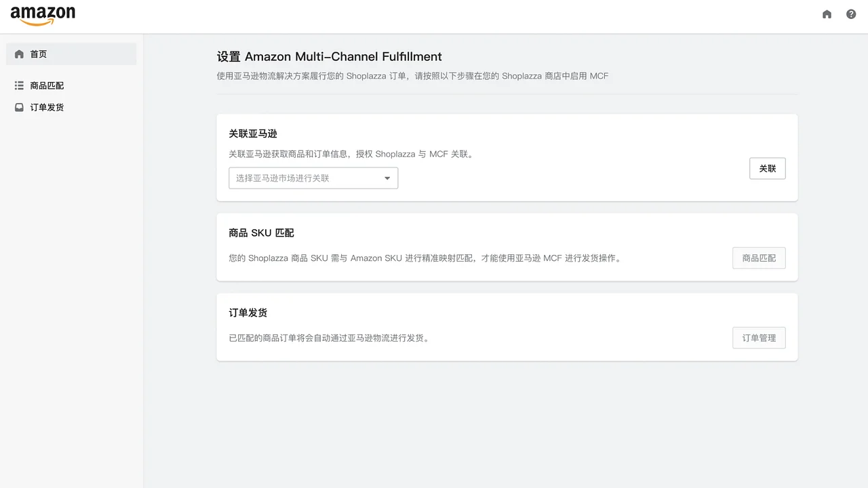Viewport: 868px width, 488px height.
Task: Click the description starting 您的 Shoplazza 商品 SKU
Action: (425, 258)
